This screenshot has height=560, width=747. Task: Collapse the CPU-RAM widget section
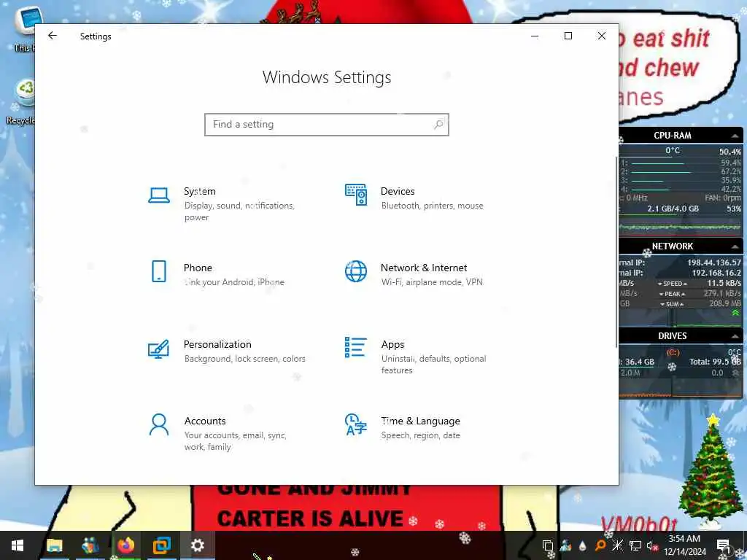tap(735, 136)
